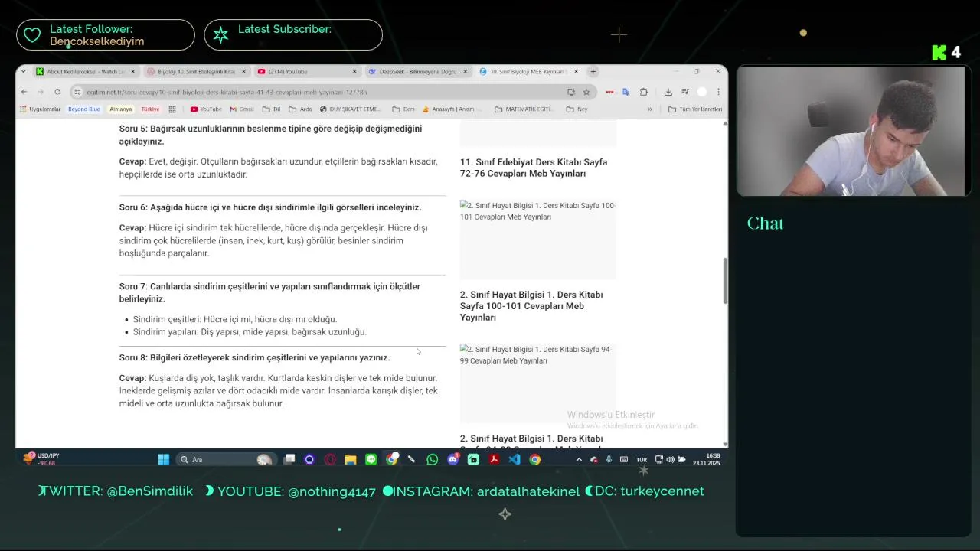This screenshot has height=551, width=980.
Task: Open Visual Studio Code from the taskbar
Action: pyautogui.click(x=514, y=459)
